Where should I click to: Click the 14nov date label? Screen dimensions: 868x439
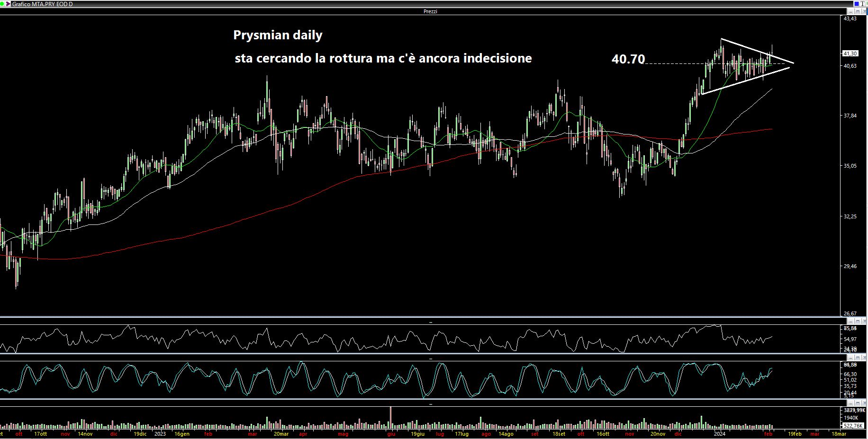[x=85, y=434]
